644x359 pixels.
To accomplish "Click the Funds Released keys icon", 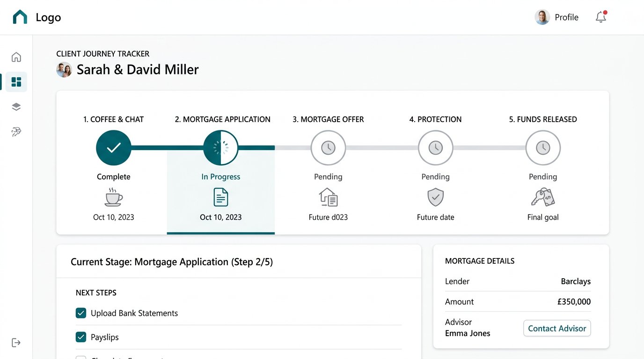I will coord(542,197).
